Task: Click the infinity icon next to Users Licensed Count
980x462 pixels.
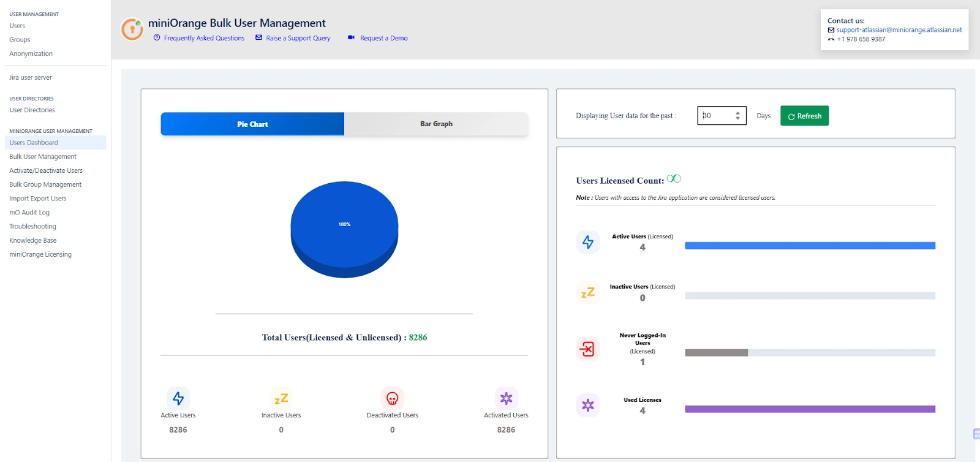Action: click(674, 179)
